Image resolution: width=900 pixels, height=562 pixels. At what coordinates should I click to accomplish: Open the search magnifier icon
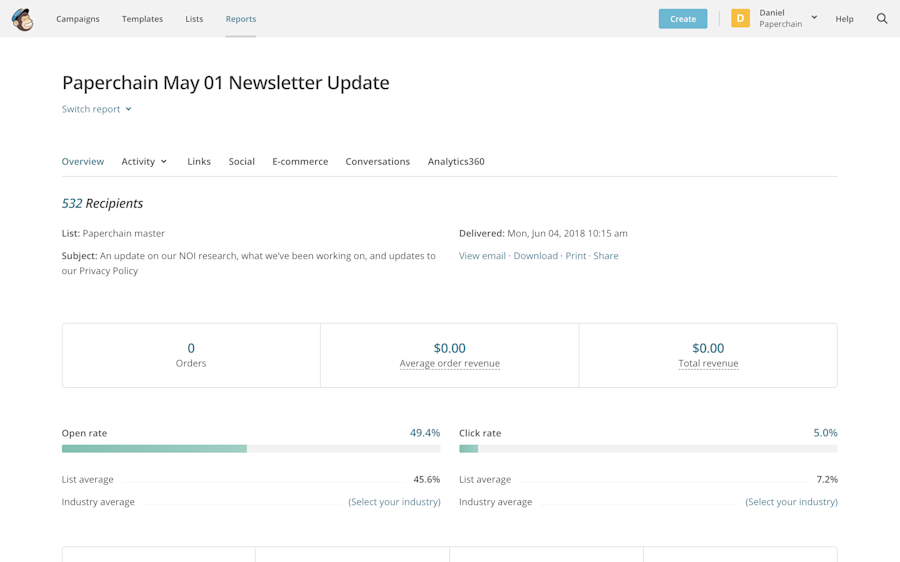pos(882,19)
